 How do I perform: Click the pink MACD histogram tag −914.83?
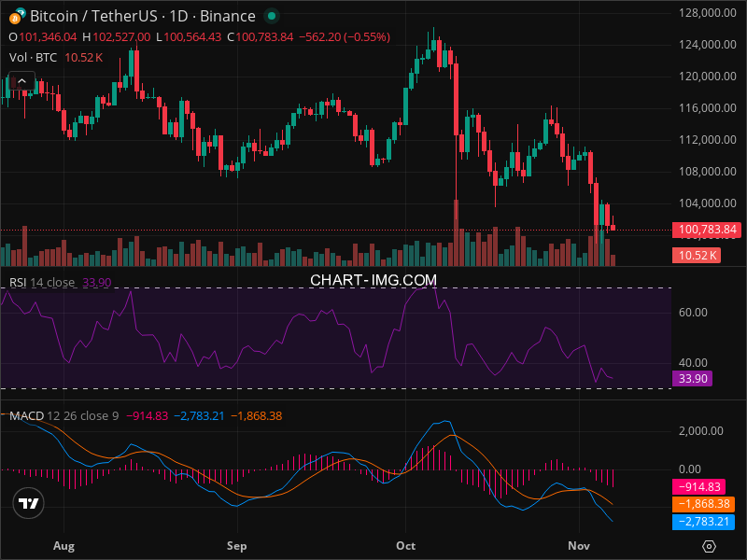coord(702,487)
